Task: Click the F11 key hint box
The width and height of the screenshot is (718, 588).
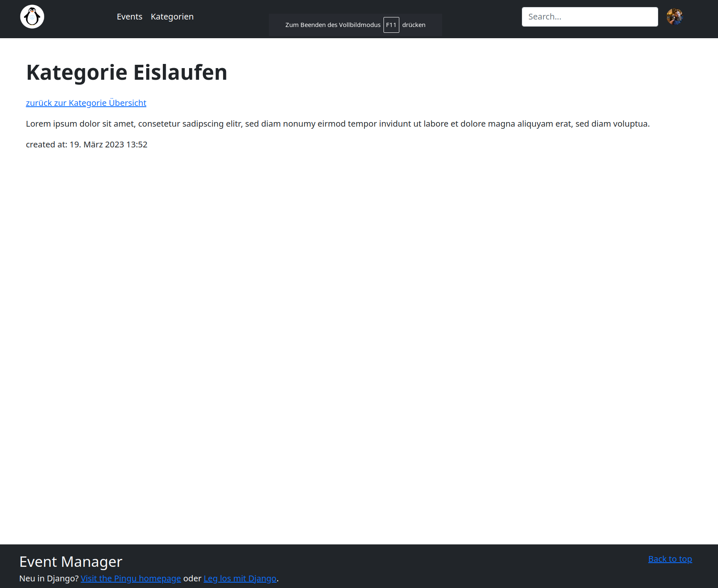Action: pyautogui.click(x=391, y=24)
